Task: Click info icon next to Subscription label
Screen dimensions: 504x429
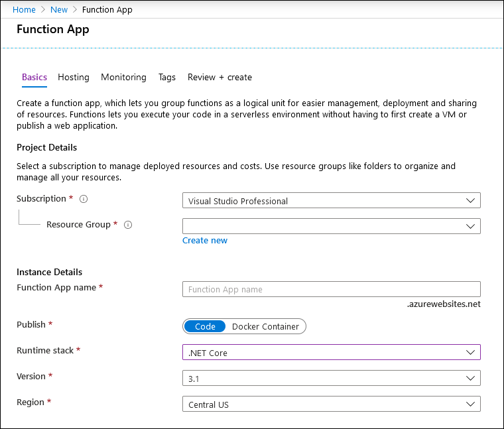Action: [x=84, y=199]
